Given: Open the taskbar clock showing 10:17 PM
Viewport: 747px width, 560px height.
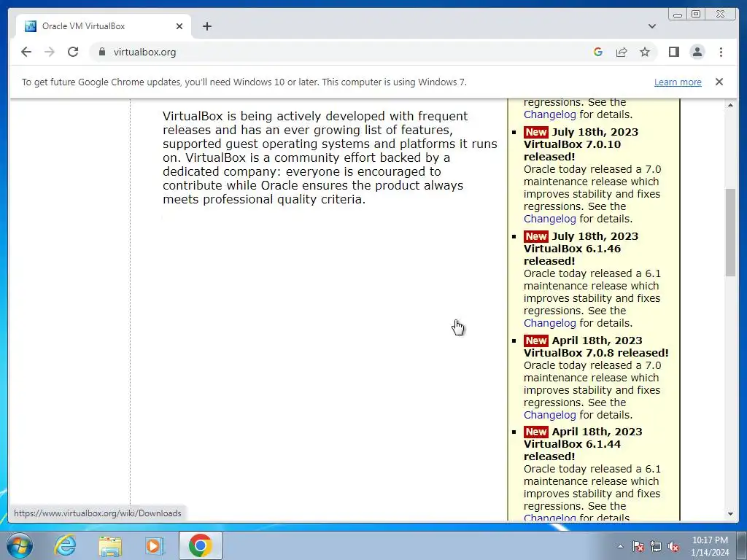Looking at the screenshot, I should click(710, 546).
